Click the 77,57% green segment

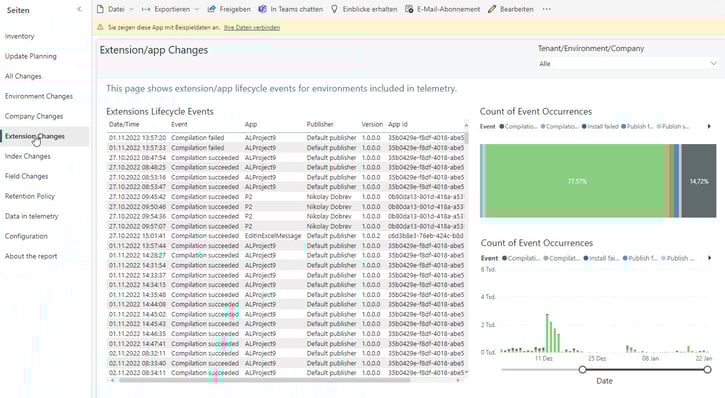575,181
